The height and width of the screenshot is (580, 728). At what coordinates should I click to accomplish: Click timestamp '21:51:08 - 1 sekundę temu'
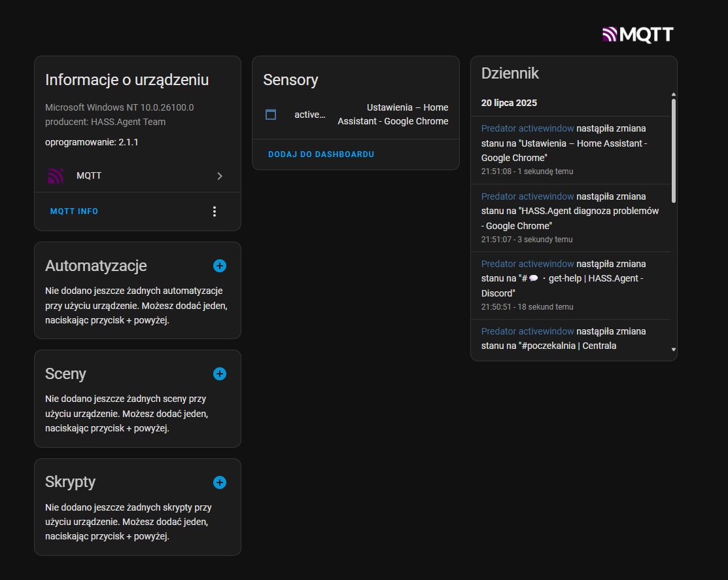pyautogui.click(x=527, y=172)
